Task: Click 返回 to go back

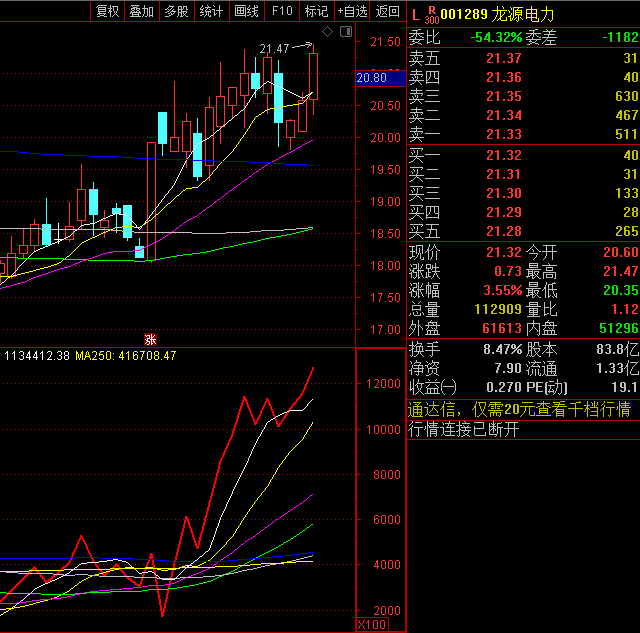Action: 387,11
